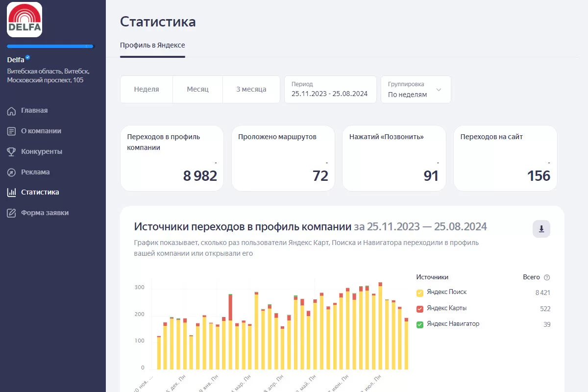588x392 pixels.
Task: Toggle the green Яндекс Навигатор legend checkbox
Action: pyautogui.click(x=420, y=324)
